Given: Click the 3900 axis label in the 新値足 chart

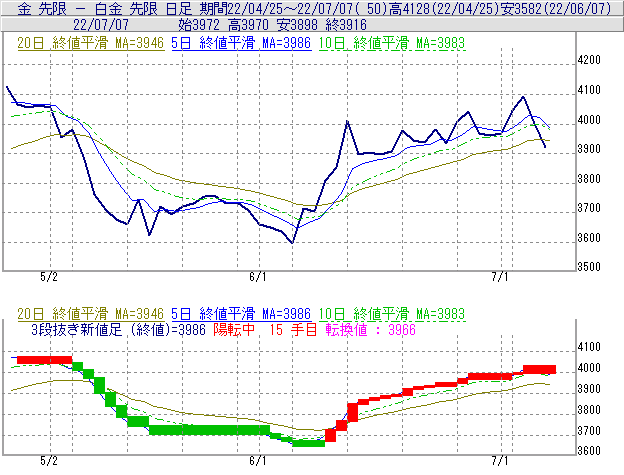Looking at the screenshot, I should 589,389.
